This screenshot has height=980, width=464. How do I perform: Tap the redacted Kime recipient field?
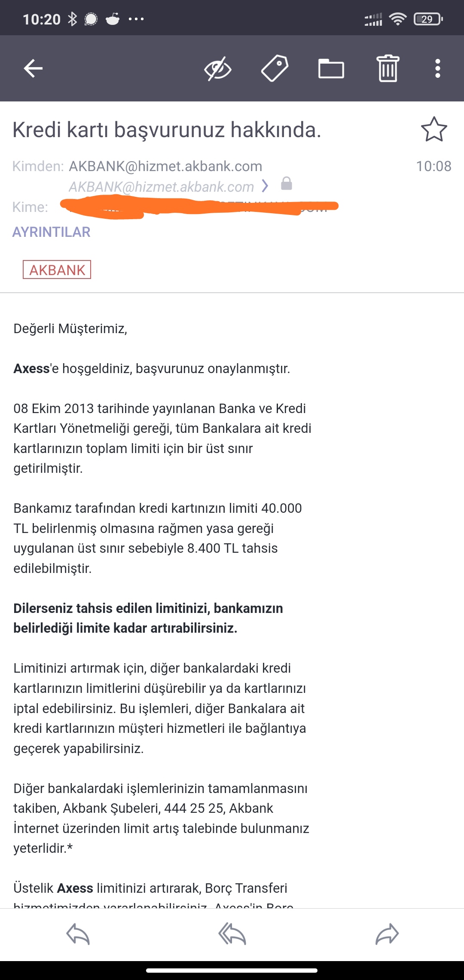[x=199, y=207]
